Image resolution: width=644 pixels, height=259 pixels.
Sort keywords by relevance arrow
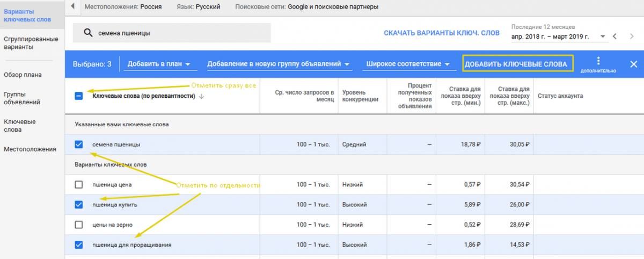coord(202,96)
